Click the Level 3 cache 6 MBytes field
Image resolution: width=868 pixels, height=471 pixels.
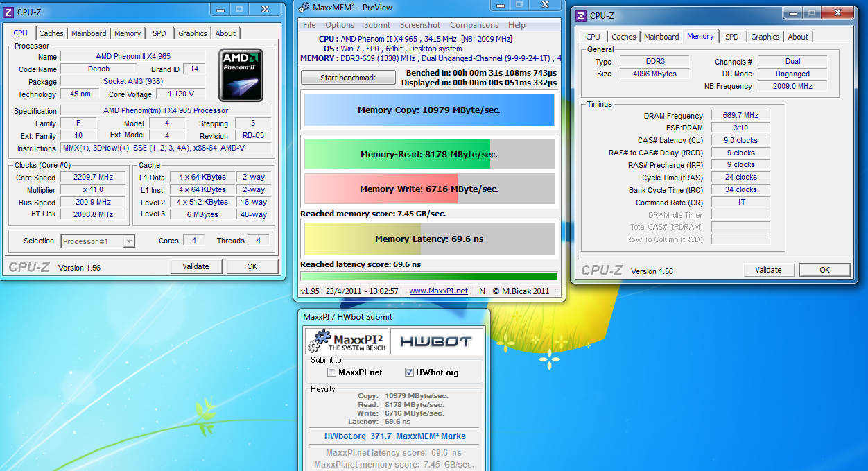(202, 215)
